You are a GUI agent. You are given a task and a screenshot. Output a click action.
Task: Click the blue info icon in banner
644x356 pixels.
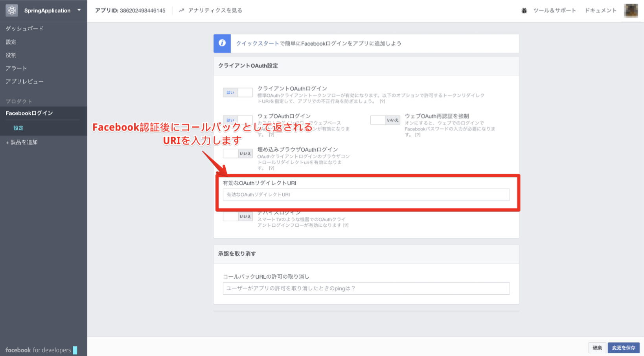pos(222,43)
